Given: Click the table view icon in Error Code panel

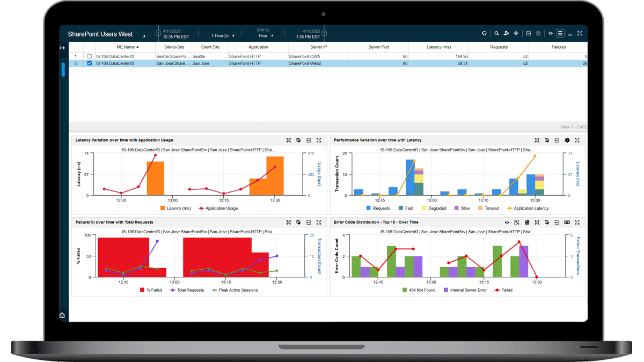Looking at the screenshot, I should [x=527, y=222].
